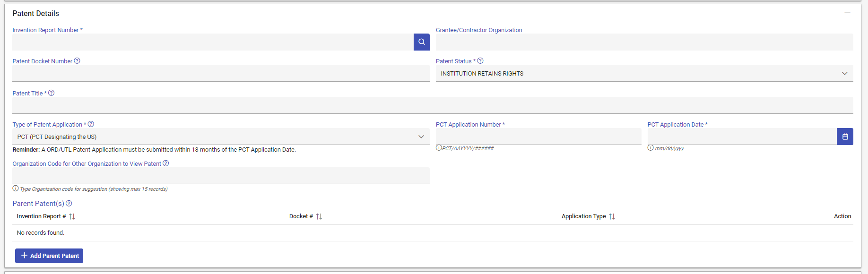Open Type of Patent Application dropdown
This screenshot has width=868, height=274.
220,137
